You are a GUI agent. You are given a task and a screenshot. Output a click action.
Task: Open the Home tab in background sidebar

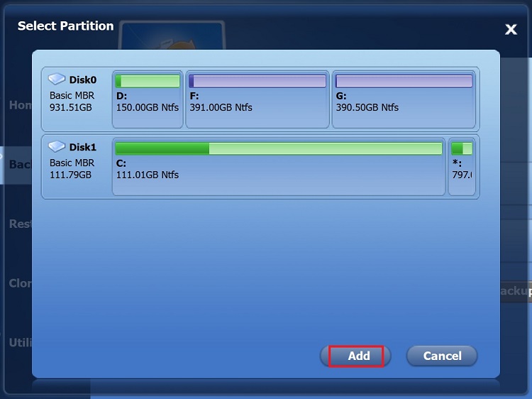(x=20, y=105)
